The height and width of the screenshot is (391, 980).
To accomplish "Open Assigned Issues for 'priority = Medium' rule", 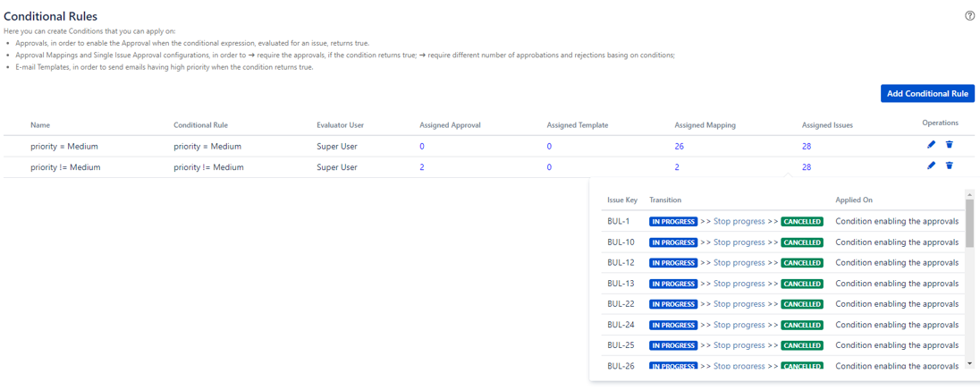I will pos(807,147).
